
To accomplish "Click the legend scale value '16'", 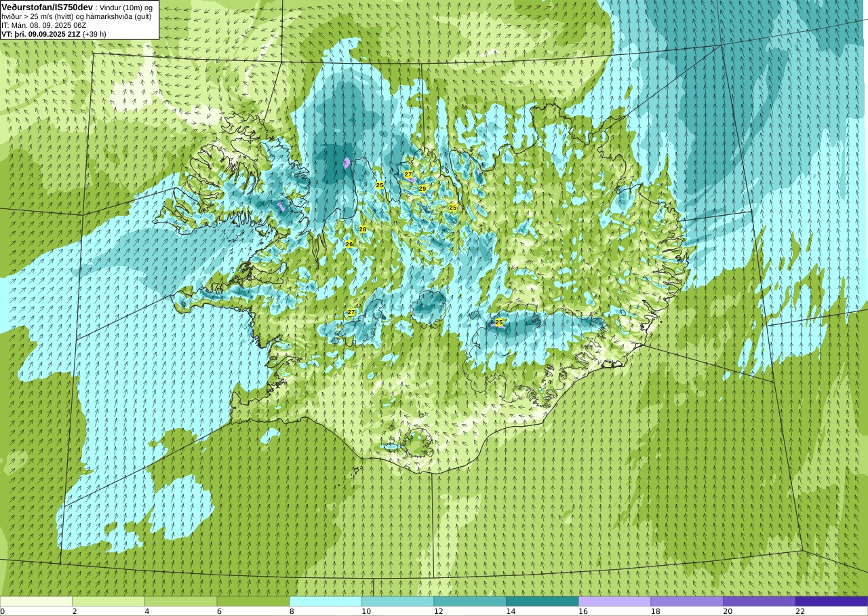I will 583,611.
